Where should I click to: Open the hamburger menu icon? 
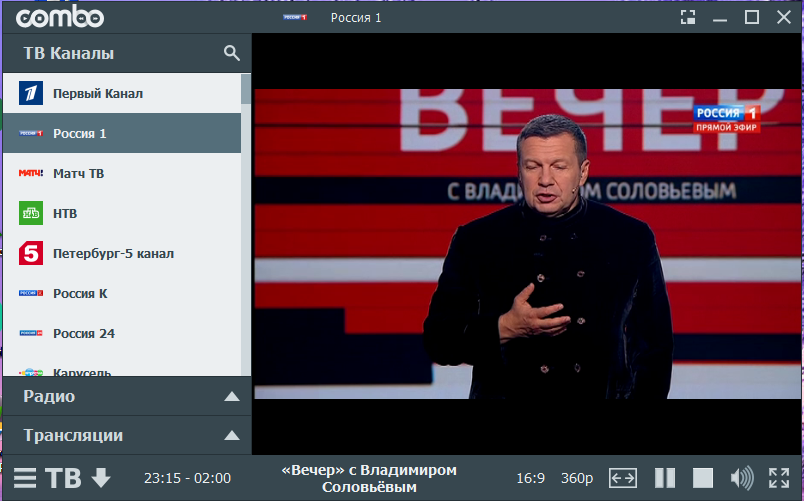pyautogui.click(x=25, y=478)
